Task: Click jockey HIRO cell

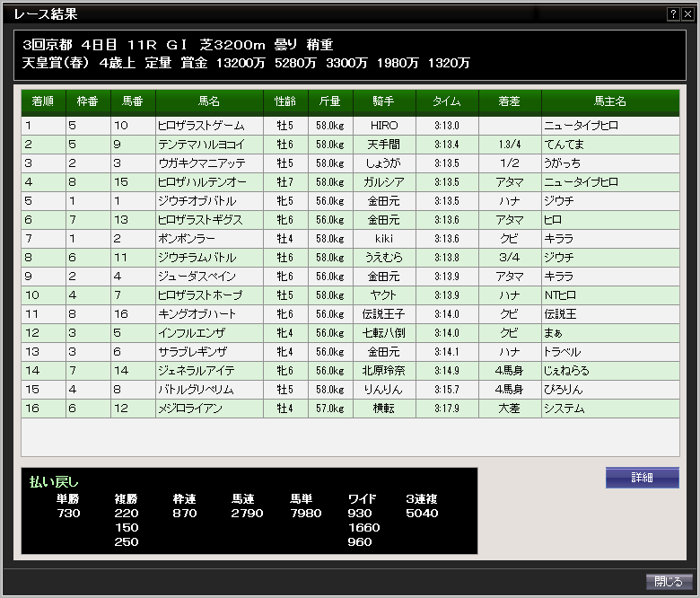Action: pos(384,126)
